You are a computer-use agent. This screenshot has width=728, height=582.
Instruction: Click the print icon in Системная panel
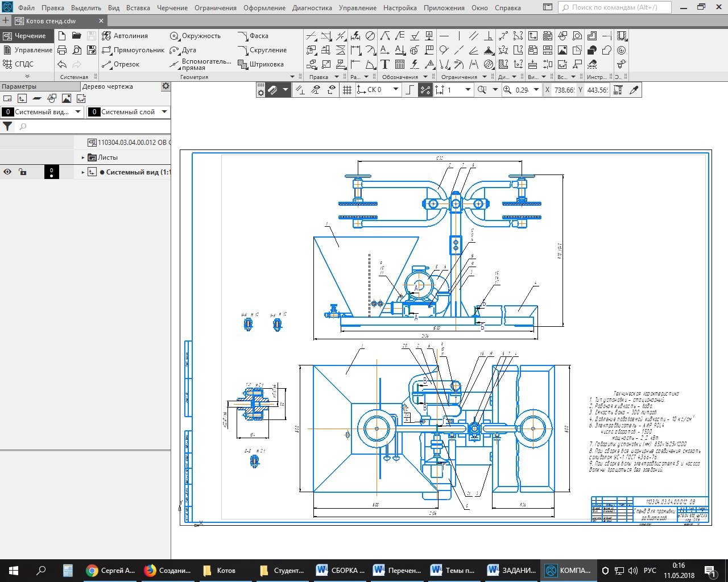coord(62,50)
